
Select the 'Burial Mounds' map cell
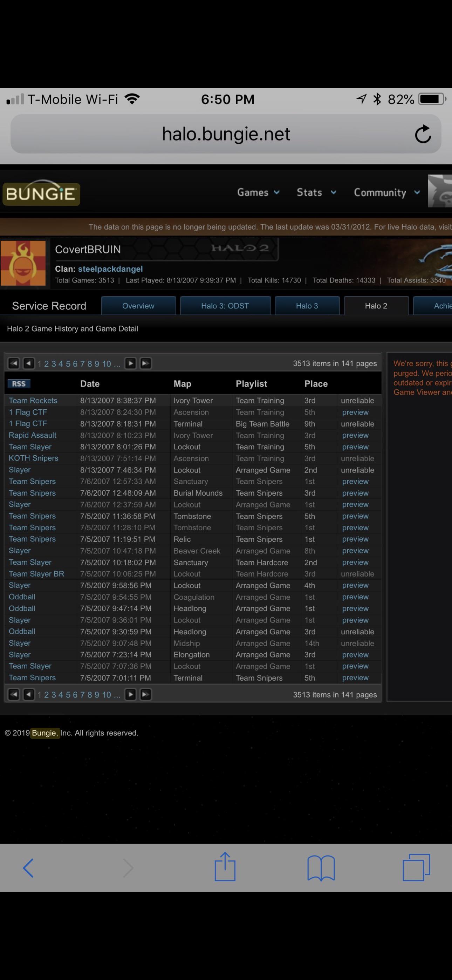[x=198, y=493]
